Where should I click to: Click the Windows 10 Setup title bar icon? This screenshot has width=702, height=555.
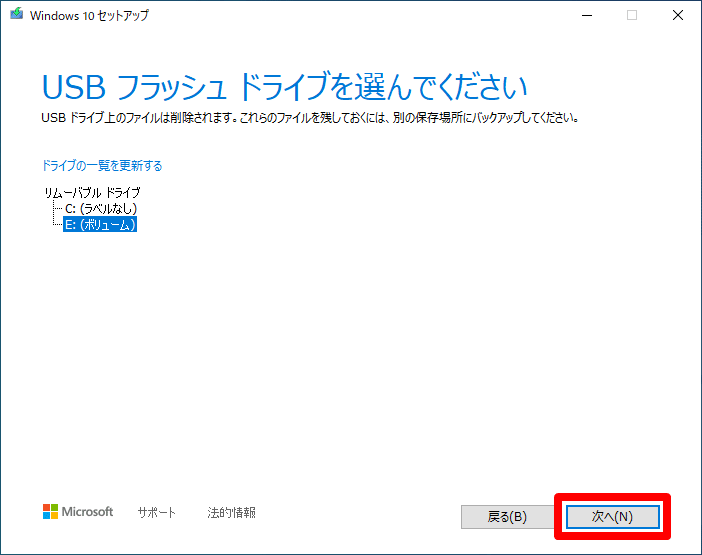pos(17,14)
